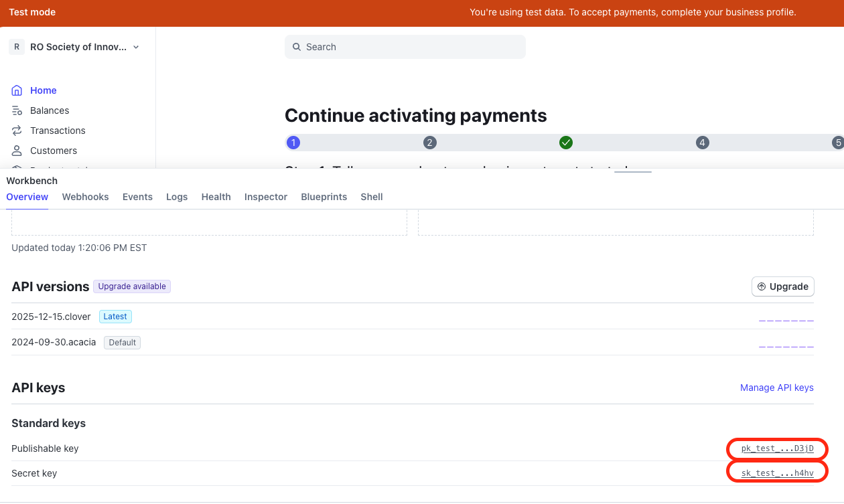Open Balances in the sidebar
The height and width of the screenshot is (504, 844).
pos(50,110)
